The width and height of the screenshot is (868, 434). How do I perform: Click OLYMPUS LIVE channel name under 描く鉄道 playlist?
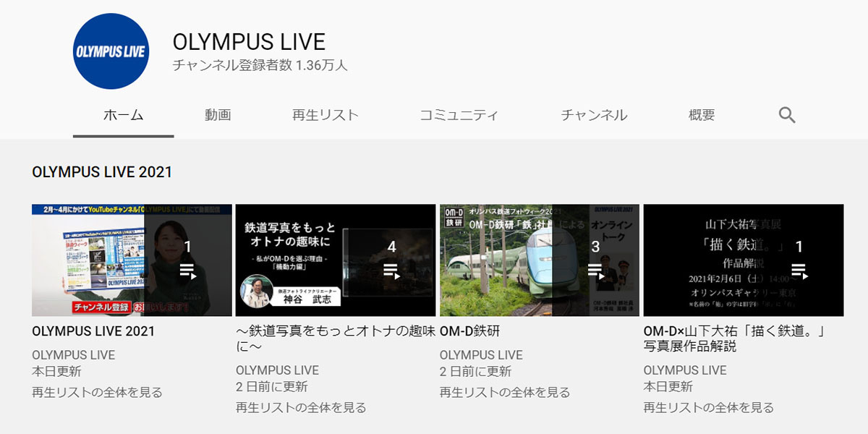[686, 370]
